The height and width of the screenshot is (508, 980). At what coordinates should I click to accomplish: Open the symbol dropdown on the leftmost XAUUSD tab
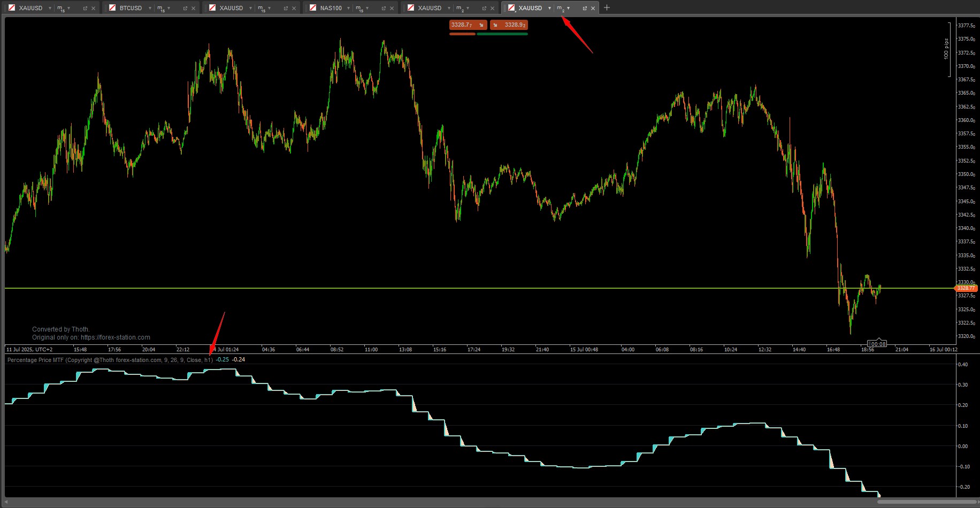click(50, 8)
